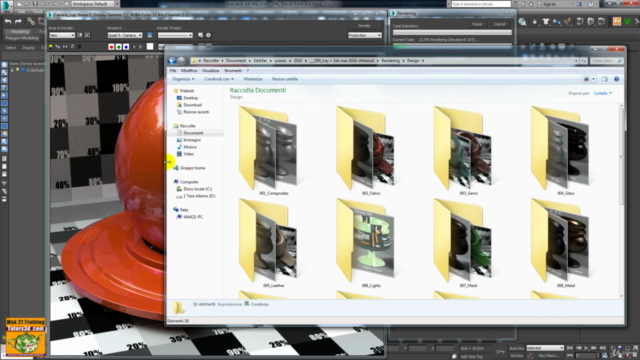640x360 pixels.
Task: Open the 006_Lights folder thumbnail
Action: coord(371,241)
